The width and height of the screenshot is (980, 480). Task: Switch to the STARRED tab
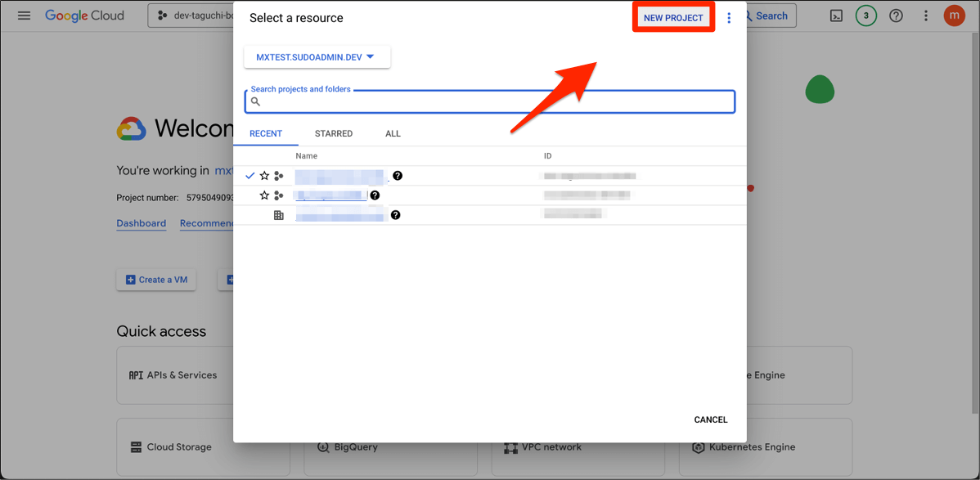[x=334, y=134]
